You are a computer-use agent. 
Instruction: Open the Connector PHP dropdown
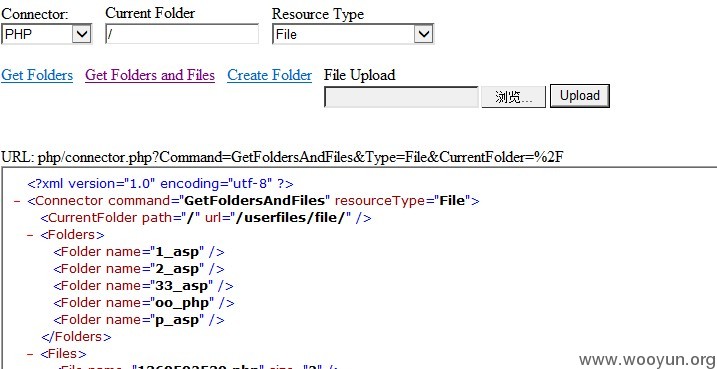click(x=46, y=34)
